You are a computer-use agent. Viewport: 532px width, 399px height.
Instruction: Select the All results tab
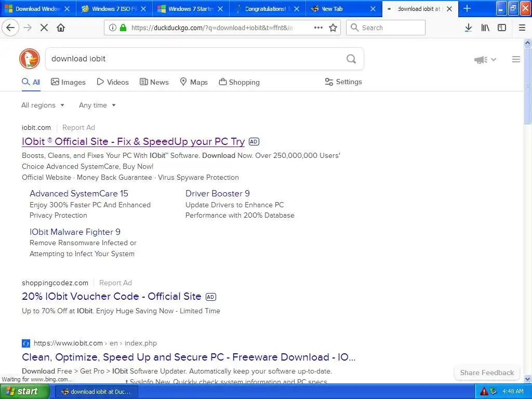click(x=31, y=82)
